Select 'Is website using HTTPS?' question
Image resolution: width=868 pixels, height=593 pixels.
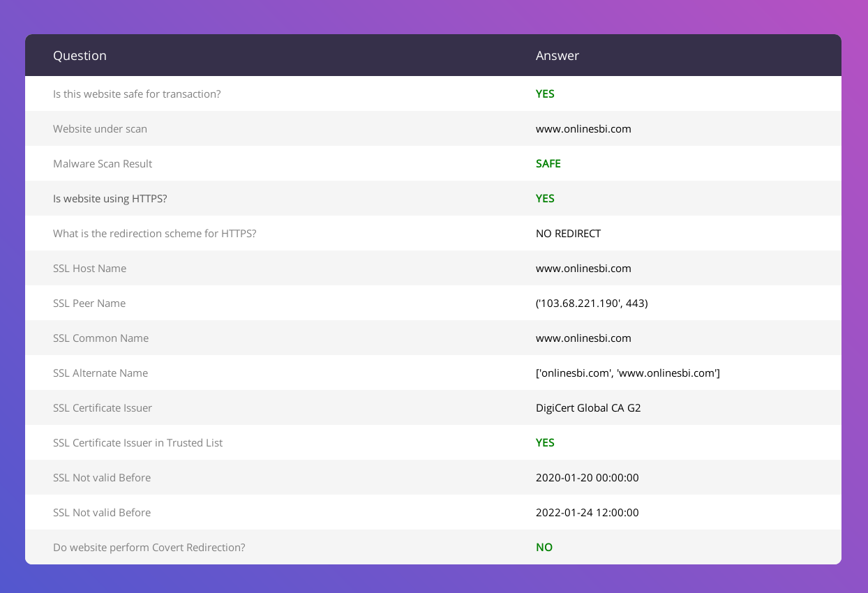click(110, 198)
